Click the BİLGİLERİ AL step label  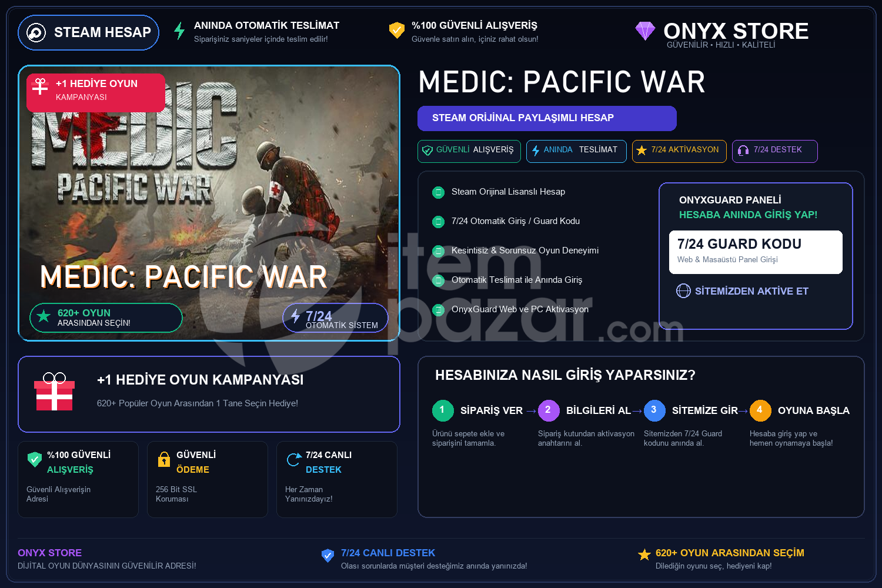pos(599,410)
